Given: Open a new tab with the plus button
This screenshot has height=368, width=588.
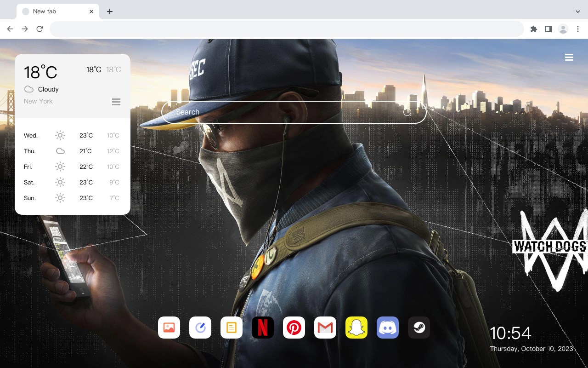Looking at the screenshot, I should point(110,11).
